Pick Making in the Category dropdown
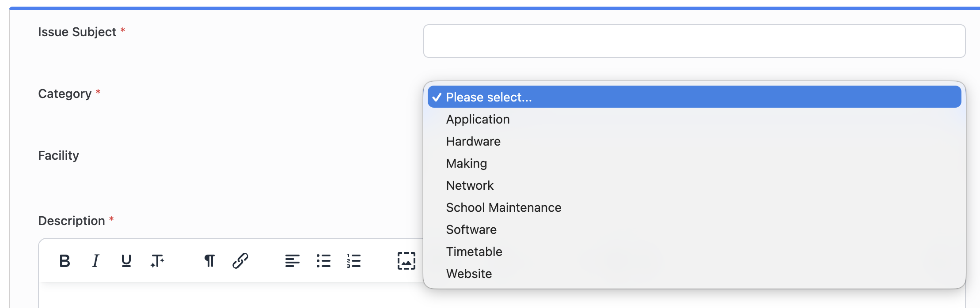The width and height of the screenshot is (980, 308). pos(467,163)
